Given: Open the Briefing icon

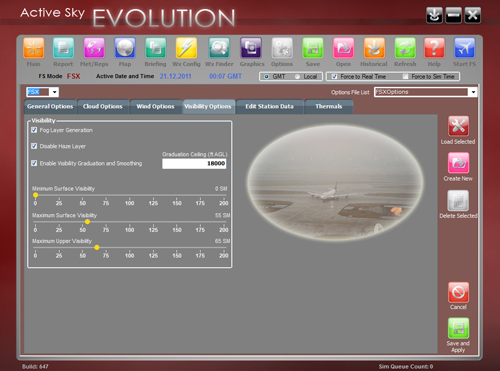Looking at the screenshot, I should coord(155,48).
